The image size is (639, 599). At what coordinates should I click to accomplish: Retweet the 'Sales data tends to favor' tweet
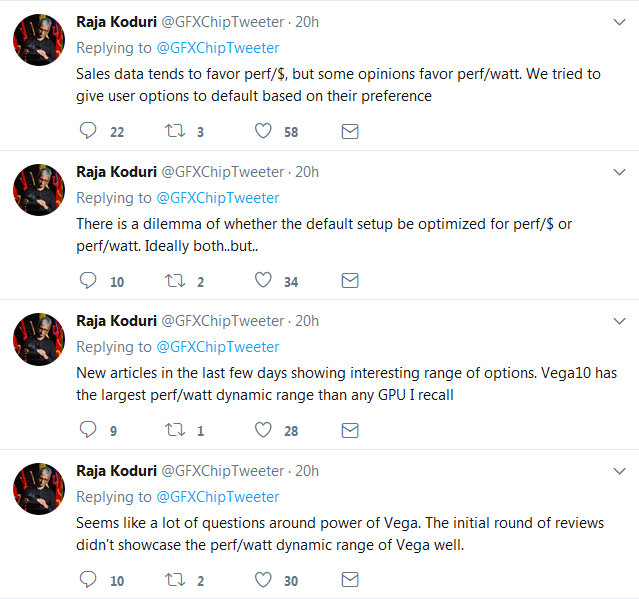pyautogui.click(x=176, y=131)
